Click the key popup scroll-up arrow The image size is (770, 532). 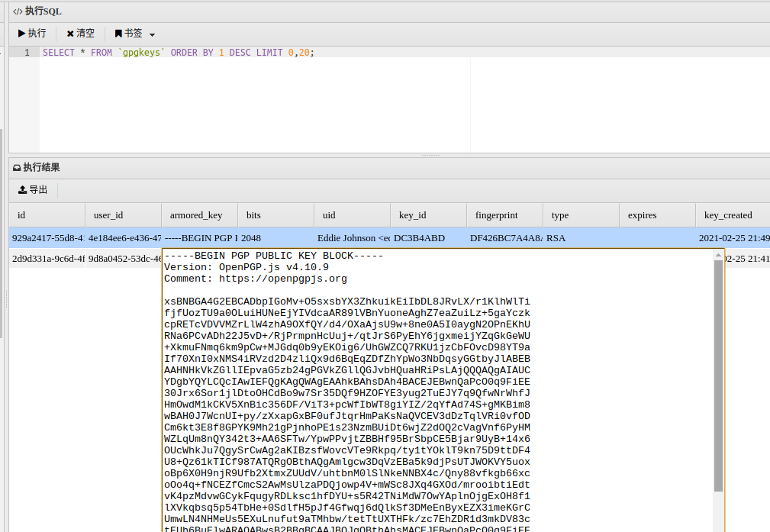718,256
